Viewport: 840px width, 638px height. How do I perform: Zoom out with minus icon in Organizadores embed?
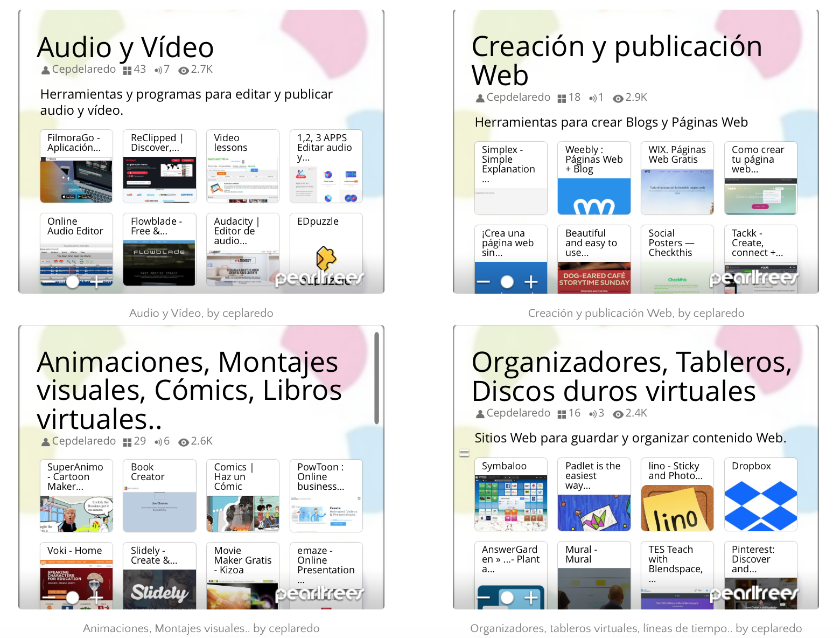484,597
